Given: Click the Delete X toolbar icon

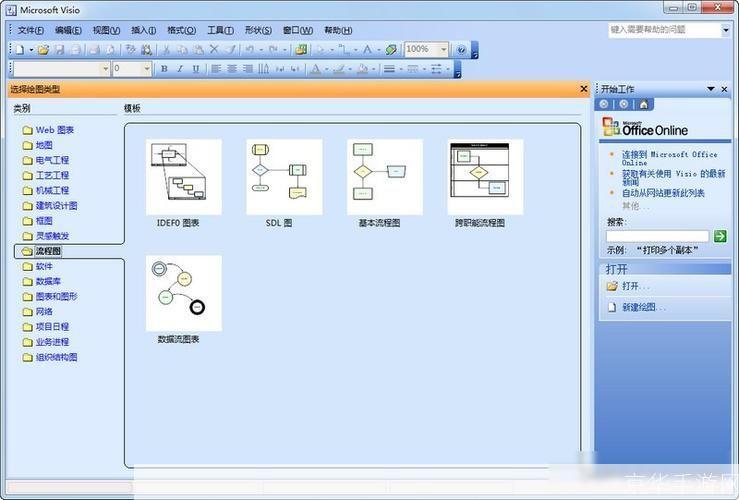Looking at the screenshot, I should click(x=214, y=49).
